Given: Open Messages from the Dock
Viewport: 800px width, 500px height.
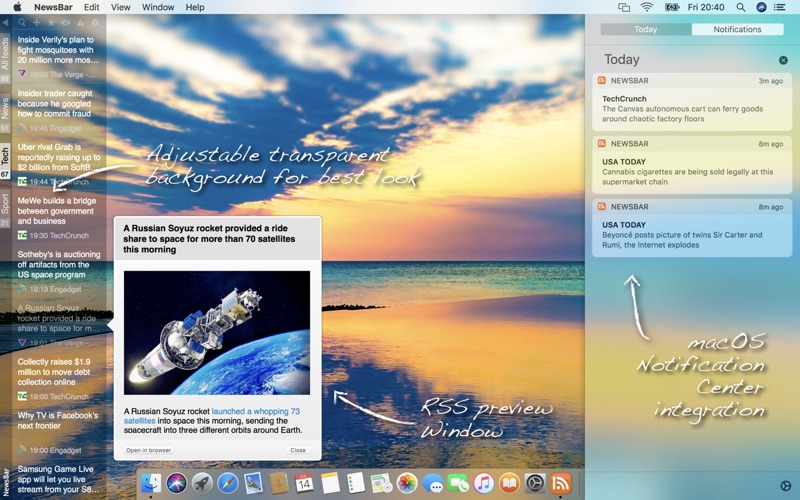Looking at the screenshot, I should coord(433,483).
